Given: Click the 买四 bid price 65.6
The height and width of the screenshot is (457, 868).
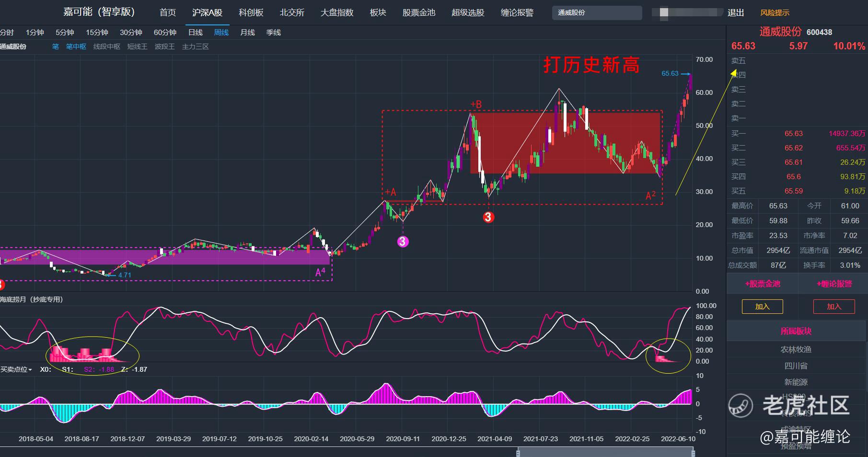Looking at the screenshot, I should point(794,177).
